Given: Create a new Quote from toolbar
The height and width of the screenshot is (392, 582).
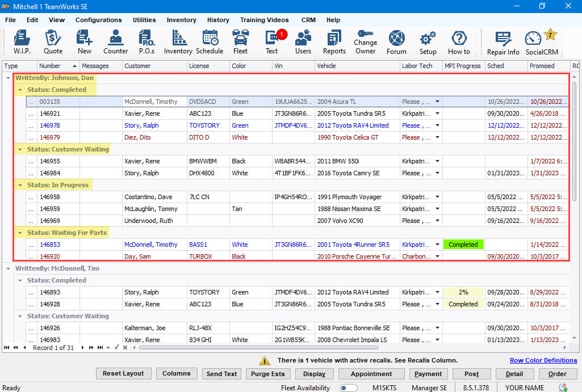Looking at the screenshot, I should 53,43.
